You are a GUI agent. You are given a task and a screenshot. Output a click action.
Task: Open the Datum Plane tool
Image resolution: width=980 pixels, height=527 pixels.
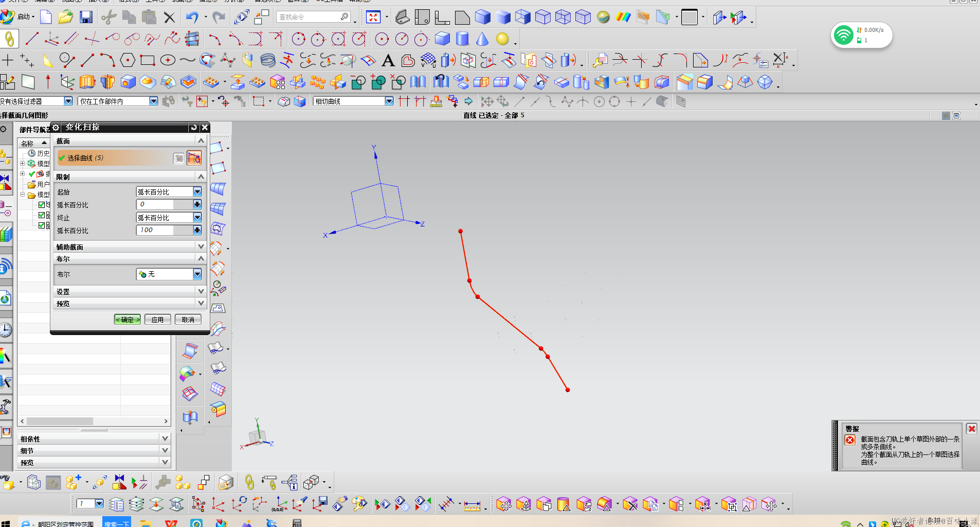28,82
